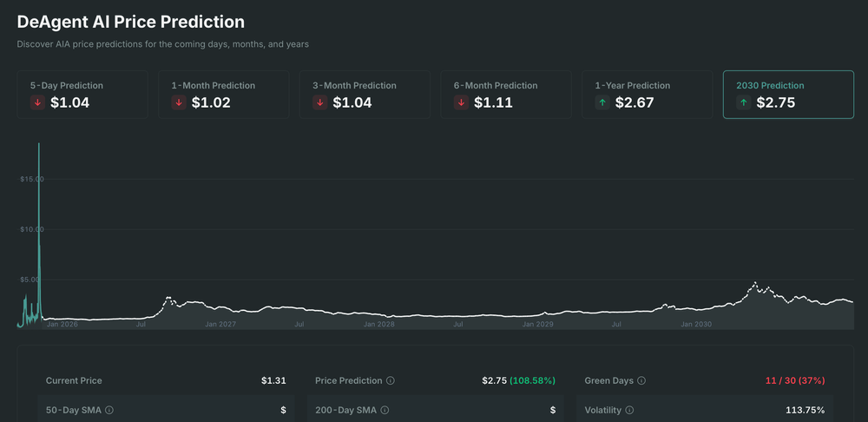This screenshot has height=422, width=868.
Task: Select the 1-Year Prediction label text
Action: click(632, 86)
